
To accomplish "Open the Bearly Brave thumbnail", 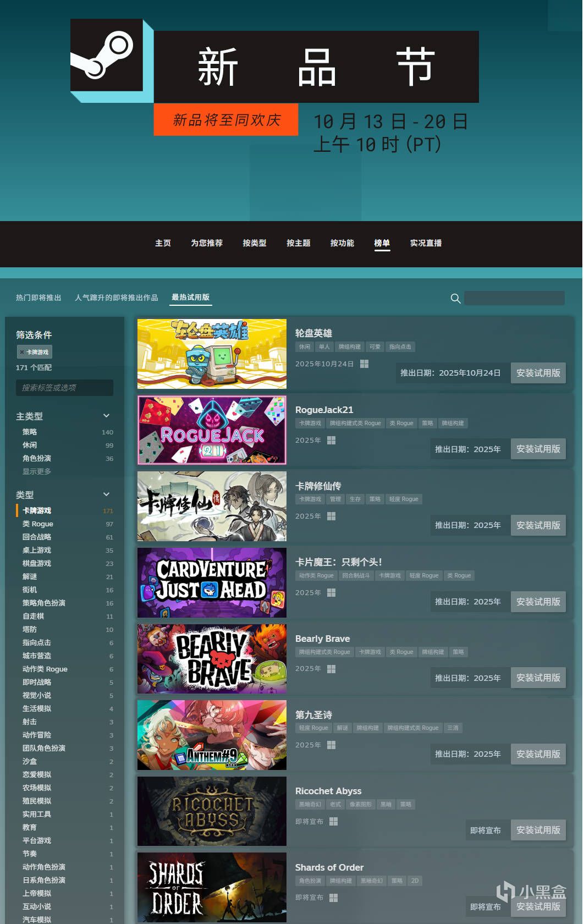I will (x=212, y=659).
